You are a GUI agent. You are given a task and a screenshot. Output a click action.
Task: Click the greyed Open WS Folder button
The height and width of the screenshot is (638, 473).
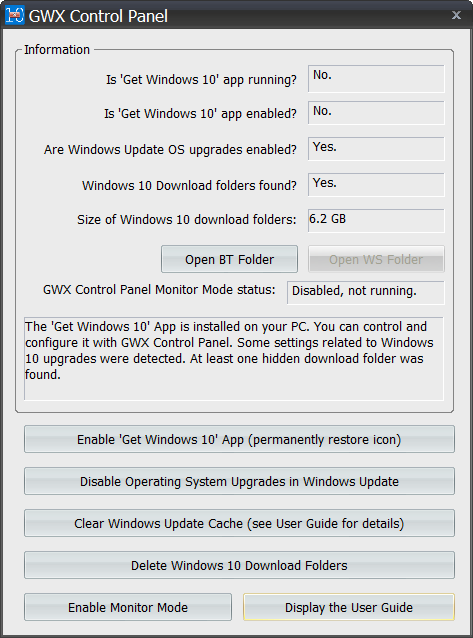pyautogui.click(x=376, y=259)
